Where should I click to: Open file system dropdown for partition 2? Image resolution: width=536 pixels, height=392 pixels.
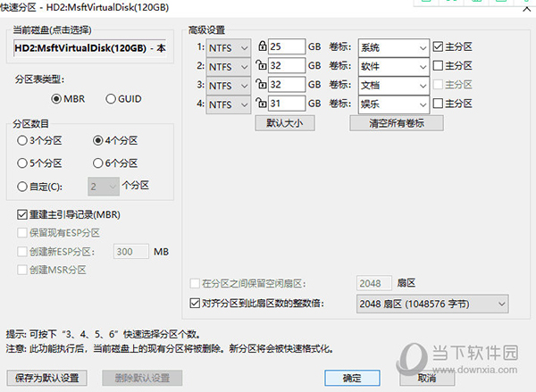point(229,67)
